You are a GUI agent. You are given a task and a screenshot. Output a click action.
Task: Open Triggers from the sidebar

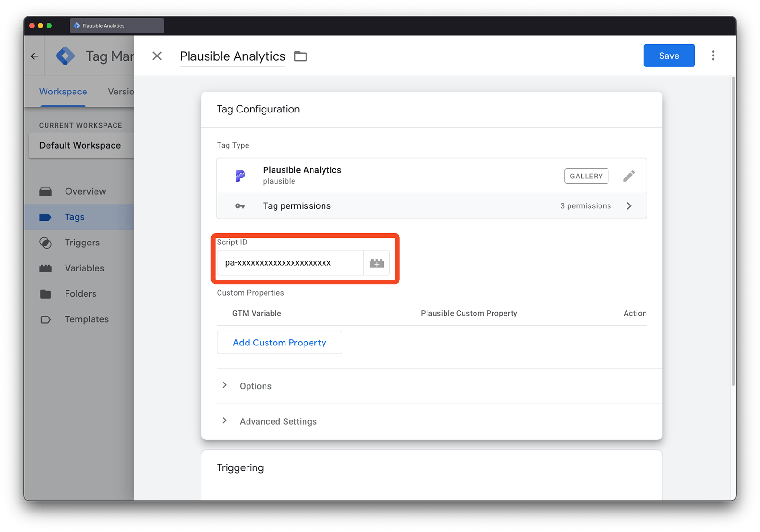[82, 243]
